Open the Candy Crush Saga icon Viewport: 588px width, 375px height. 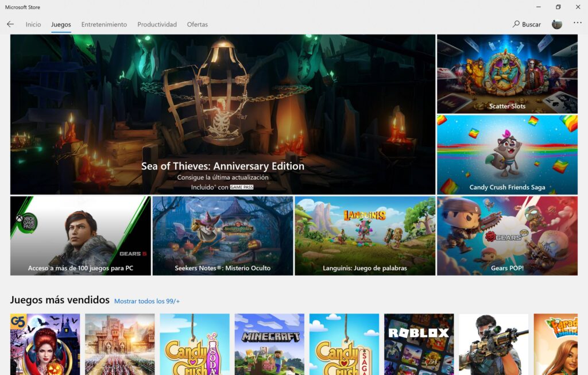click(x=344, y=344)
